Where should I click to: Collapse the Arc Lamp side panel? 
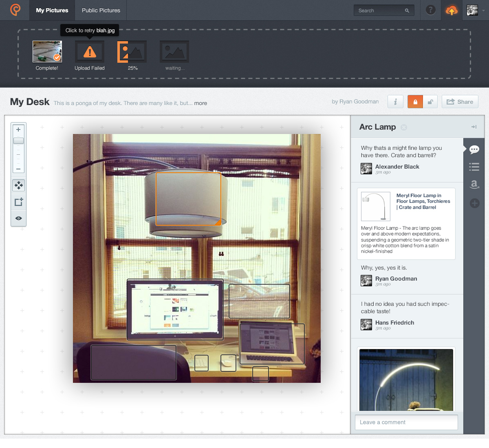474,127
